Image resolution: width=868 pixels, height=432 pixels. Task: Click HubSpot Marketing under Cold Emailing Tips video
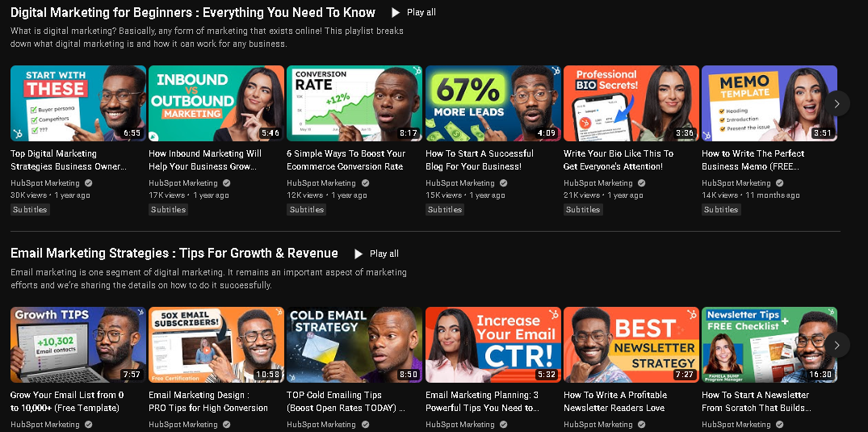[x=321, y=425]
